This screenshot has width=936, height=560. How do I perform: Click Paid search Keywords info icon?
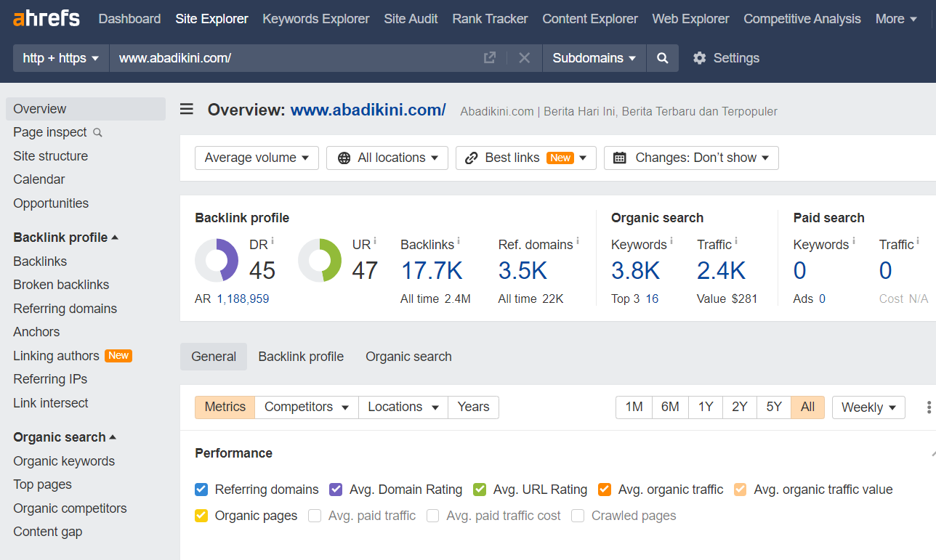click(853, 240)
